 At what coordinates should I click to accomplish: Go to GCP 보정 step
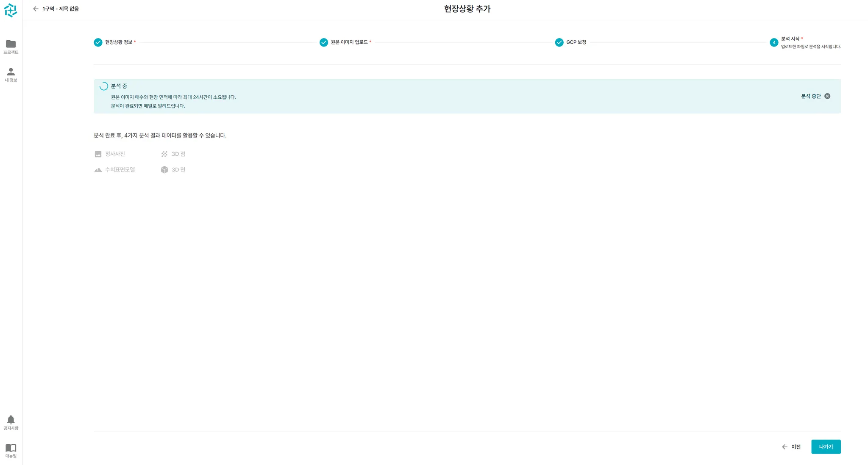coord(559,42)
